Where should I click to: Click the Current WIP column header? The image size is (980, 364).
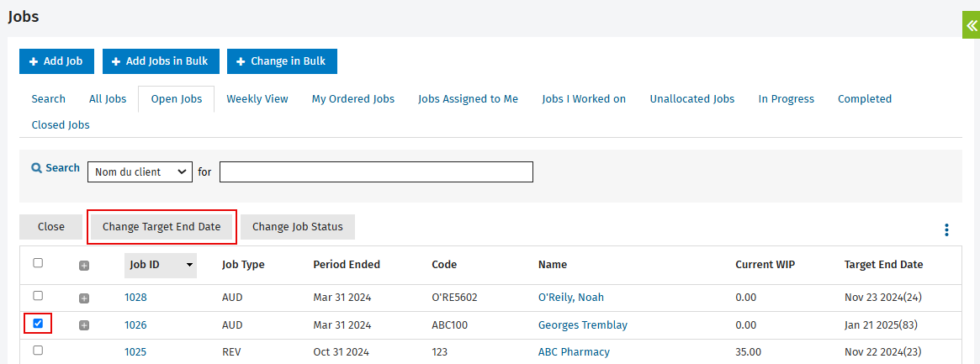pyautogui.click(x=765, y=265)
